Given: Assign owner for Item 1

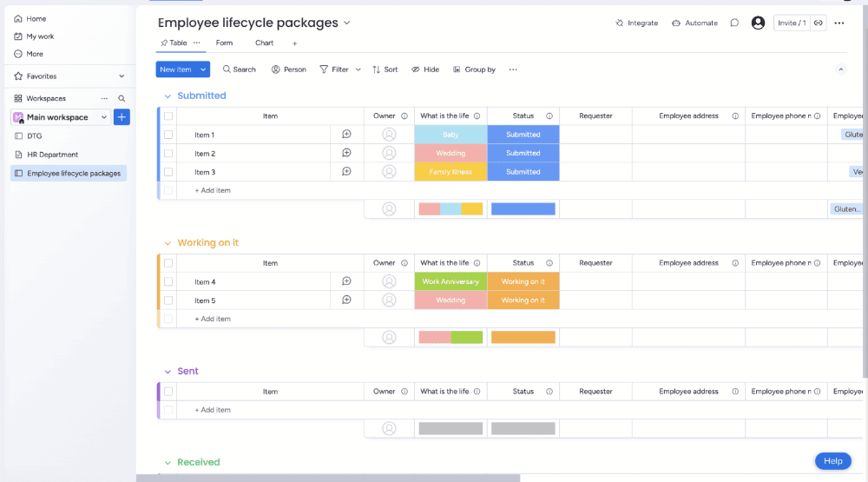Looking at the screenshot, I should 389,135.
